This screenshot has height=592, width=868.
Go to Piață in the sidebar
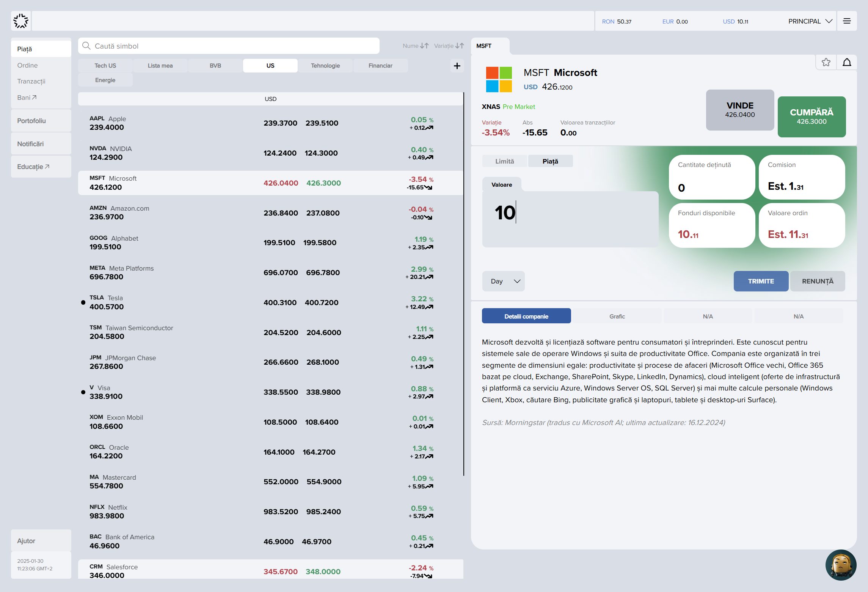[41, 49]
